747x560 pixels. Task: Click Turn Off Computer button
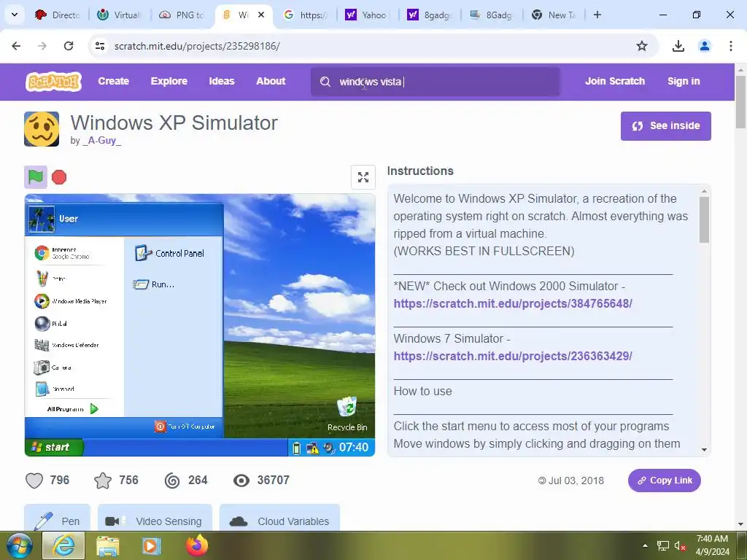(185, 426)
